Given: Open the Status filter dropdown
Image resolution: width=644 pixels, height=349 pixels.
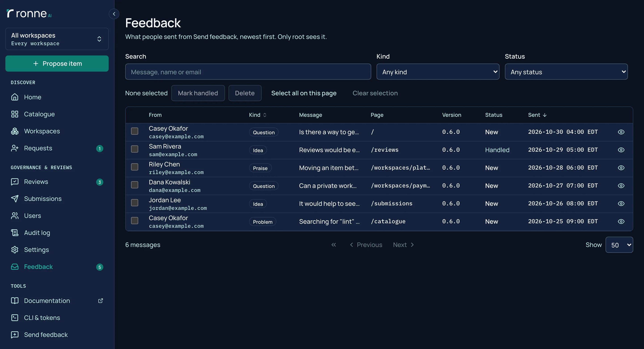Looking at the screenshot, I should [566, 72].
